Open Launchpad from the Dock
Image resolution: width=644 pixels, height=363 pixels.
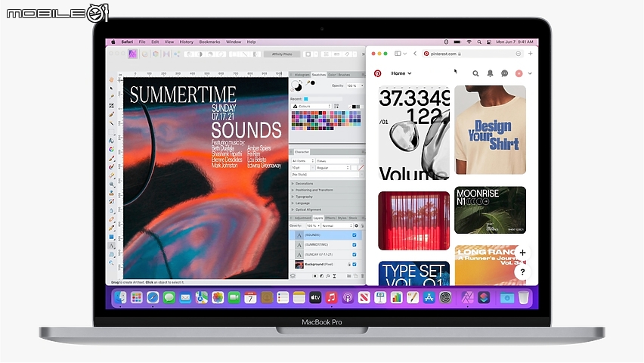click(x=136, y=297)
